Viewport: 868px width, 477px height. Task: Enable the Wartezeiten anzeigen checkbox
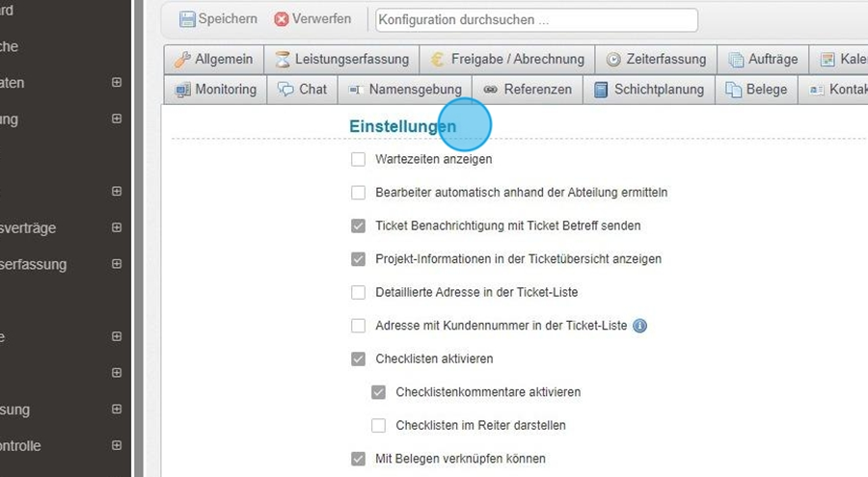(359, 159)
